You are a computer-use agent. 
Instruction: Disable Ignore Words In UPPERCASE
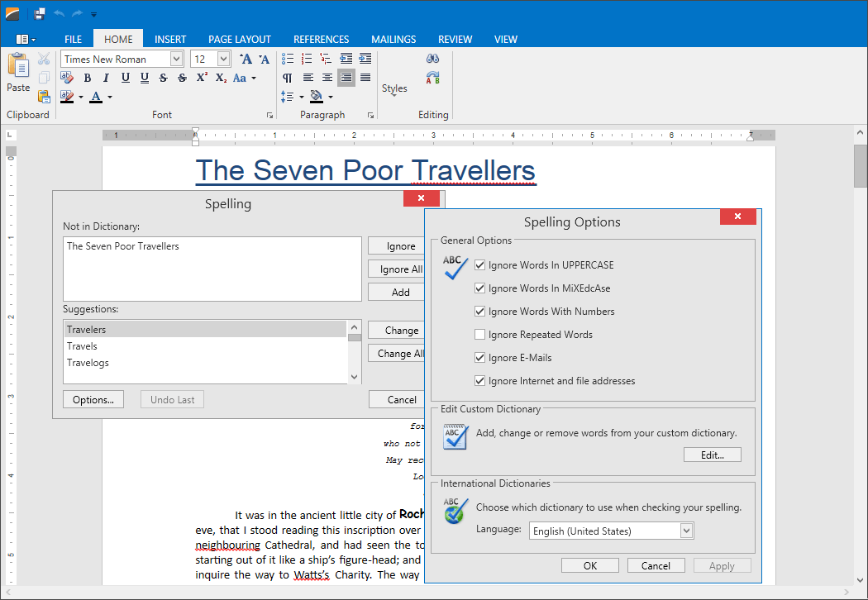click(x=480, y=265)
